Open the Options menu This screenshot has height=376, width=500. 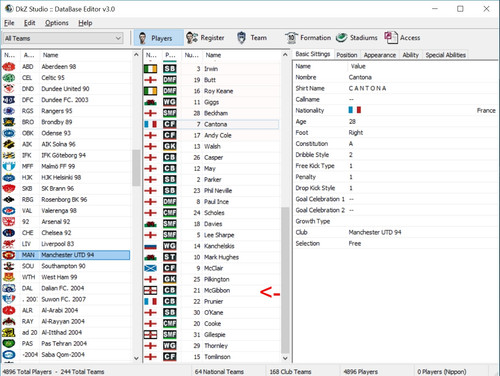[x=57, y=23]
